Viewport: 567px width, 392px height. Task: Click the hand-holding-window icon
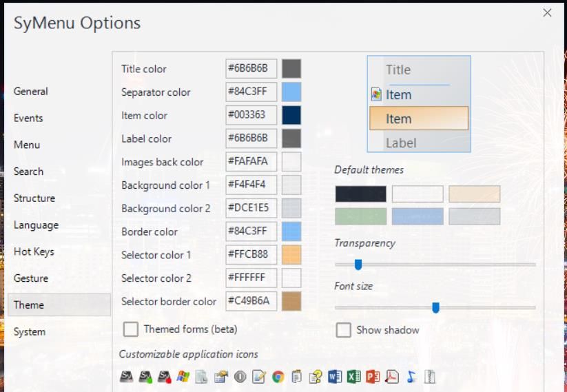(221, 377)
